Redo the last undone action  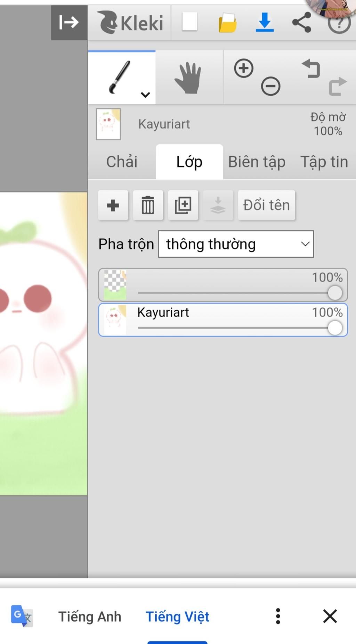(x=338, y=86)
